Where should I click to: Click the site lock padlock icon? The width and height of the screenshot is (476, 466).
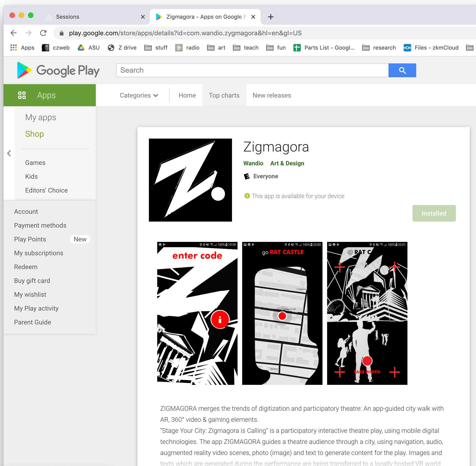click(x=61, y=33)
